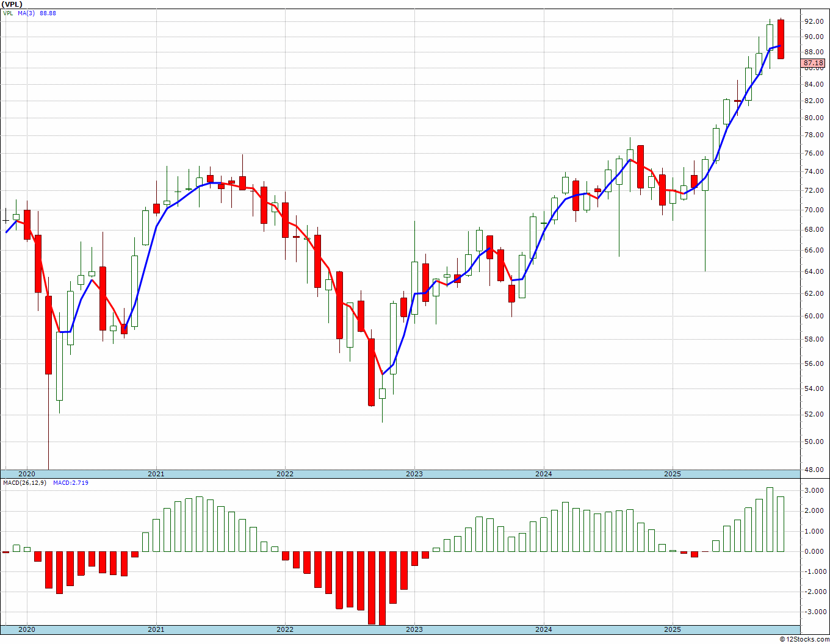Click the 3.000 MACD axis label
This screenshot has height=644, width=830.
click(815, 490)
